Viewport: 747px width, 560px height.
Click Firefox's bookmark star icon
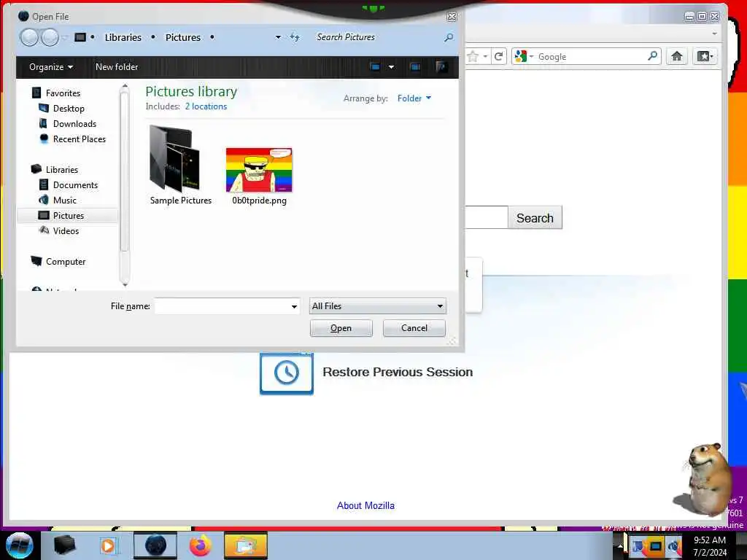[473, 57]
